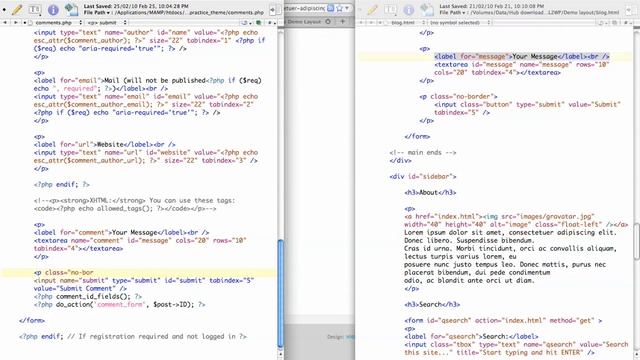Click '<h3>Search</h3>' line in blog.html
Image resolution: width=640 pixels, height=360 pixels.
(432, 304)
